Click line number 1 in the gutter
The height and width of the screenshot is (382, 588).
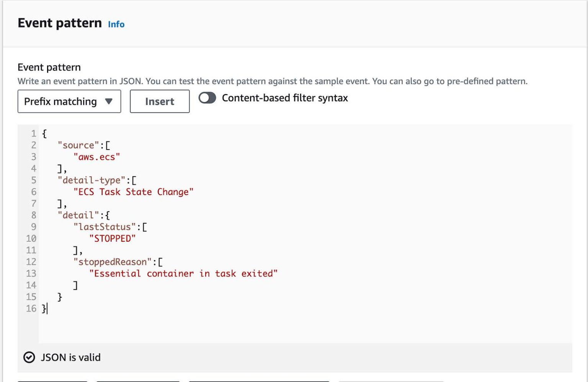pos(34,133)
